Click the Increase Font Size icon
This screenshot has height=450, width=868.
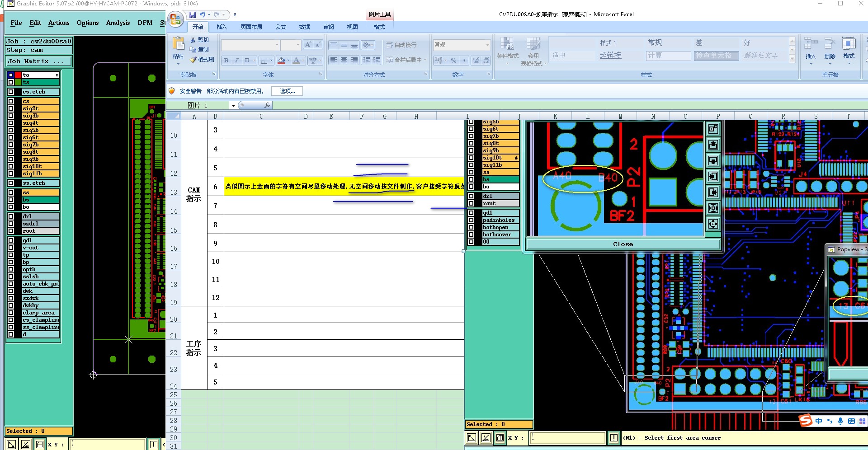point(308,45)
